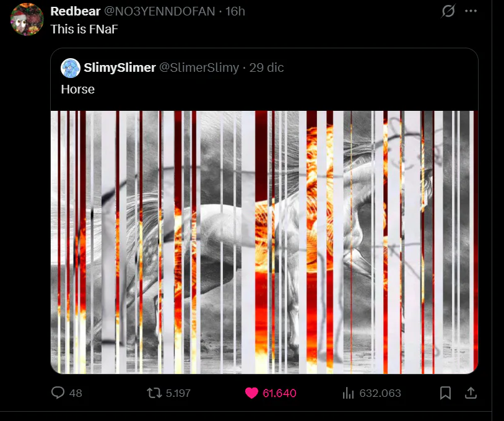Click the Grok slashed-circle icon

tap(448, 11)
